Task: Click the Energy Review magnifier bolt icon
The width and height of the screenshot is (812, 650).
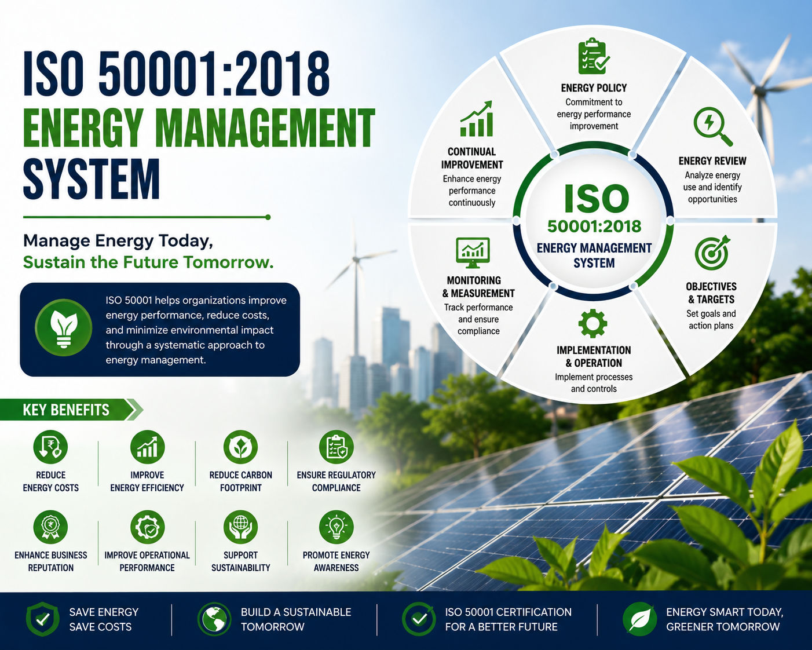Action: (713, 126)
